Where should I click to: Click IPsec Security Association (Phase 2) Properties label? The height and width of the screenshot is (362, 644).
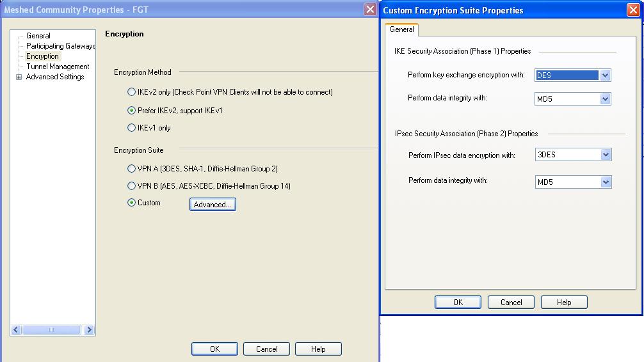pos(466,134)
